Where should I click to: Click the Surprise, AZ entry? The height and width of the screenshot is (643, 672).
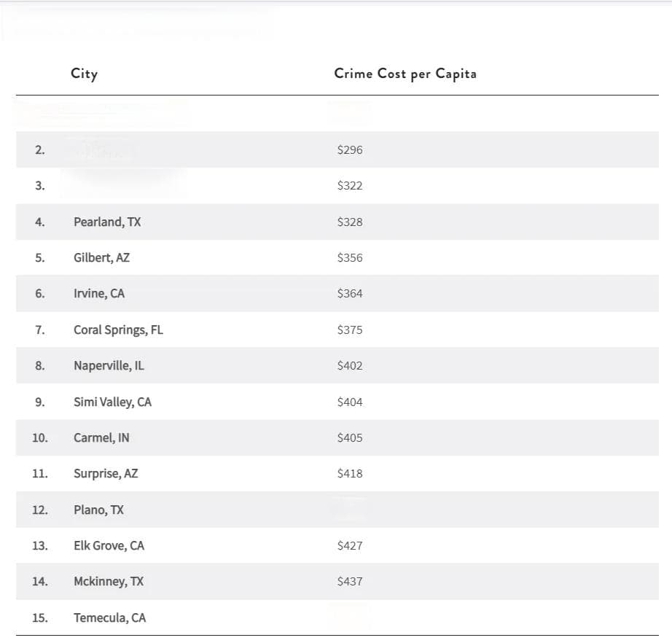(x=106, y=474)
